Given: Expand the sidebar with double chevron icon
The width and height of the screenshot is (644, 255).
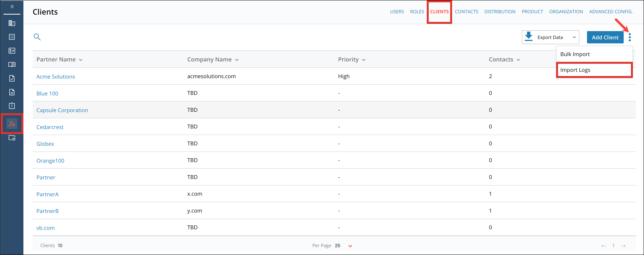Looking at the screenshot, I should [x=12, y=7].
